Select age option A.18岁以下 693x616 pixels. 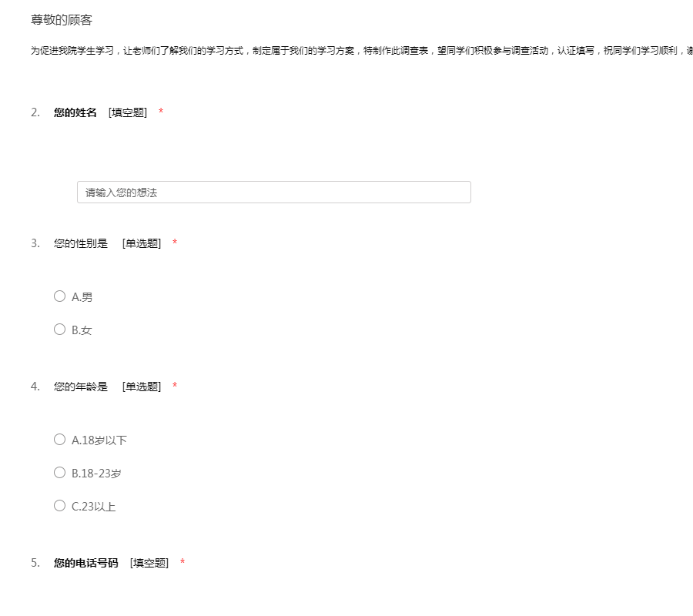click(x=60, y=440)
